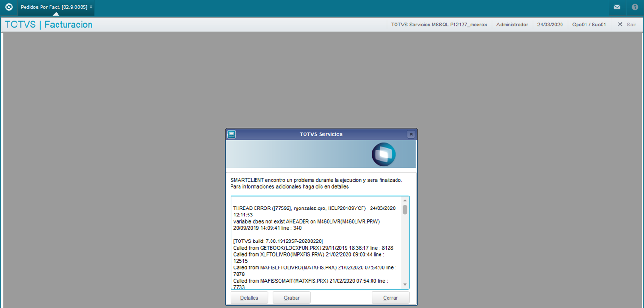Click the Administrador user label
The height and width of the screenshot is (308, 644).
(512, 25)
